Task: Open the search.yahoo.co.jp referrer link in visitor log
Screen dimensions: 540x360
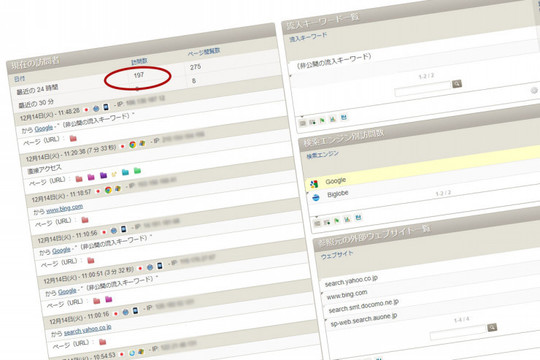Action: 87,330
